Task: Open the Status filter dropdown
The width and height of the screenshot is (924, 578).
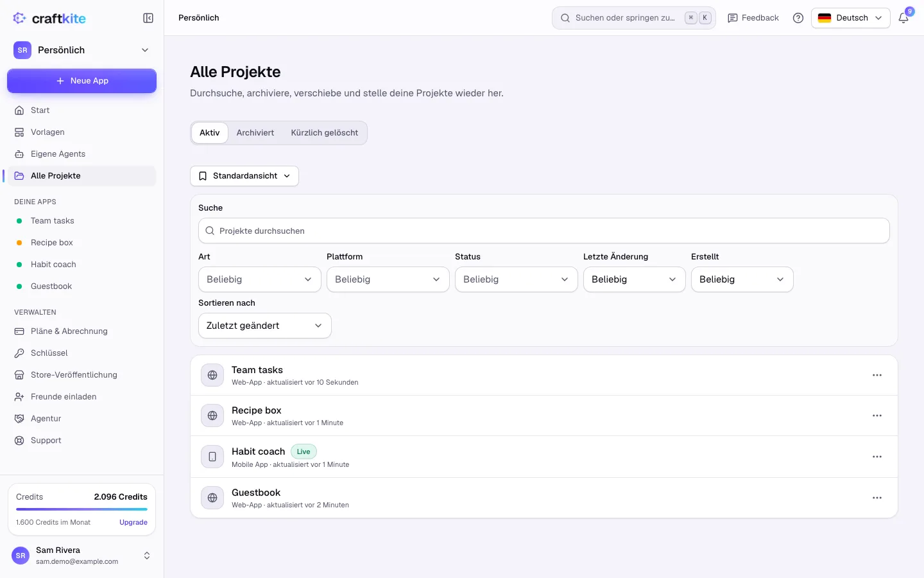Action: pyautogui.click(x=517, y=279)
